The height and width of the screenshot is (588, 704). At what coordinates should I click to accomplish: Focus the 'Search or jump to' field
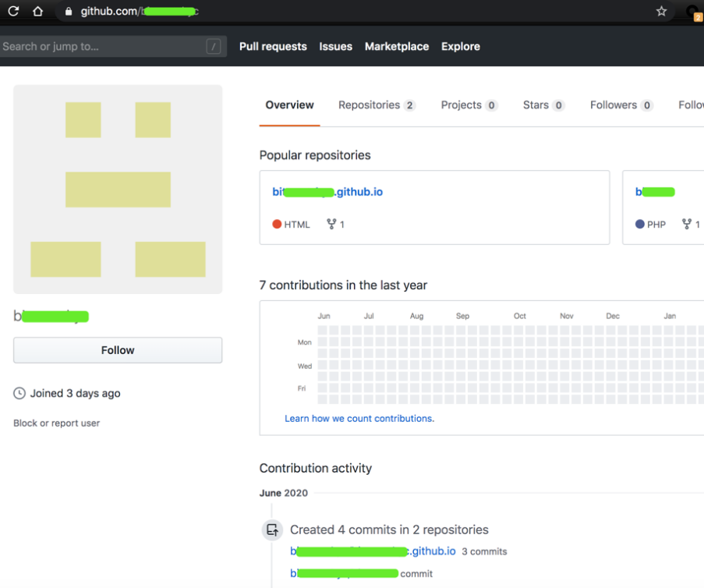point(101,47)
